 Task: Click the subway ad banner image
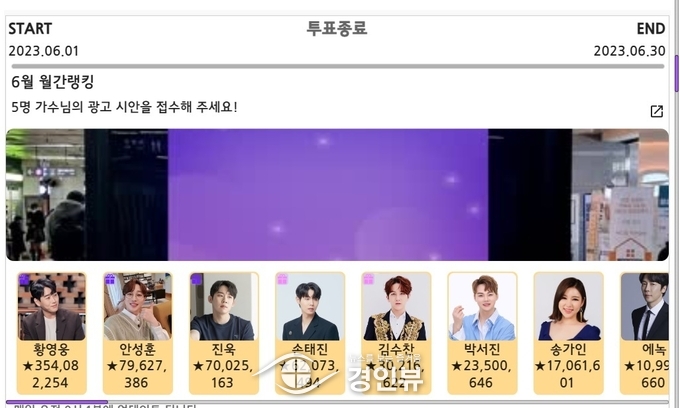(337, 195)
